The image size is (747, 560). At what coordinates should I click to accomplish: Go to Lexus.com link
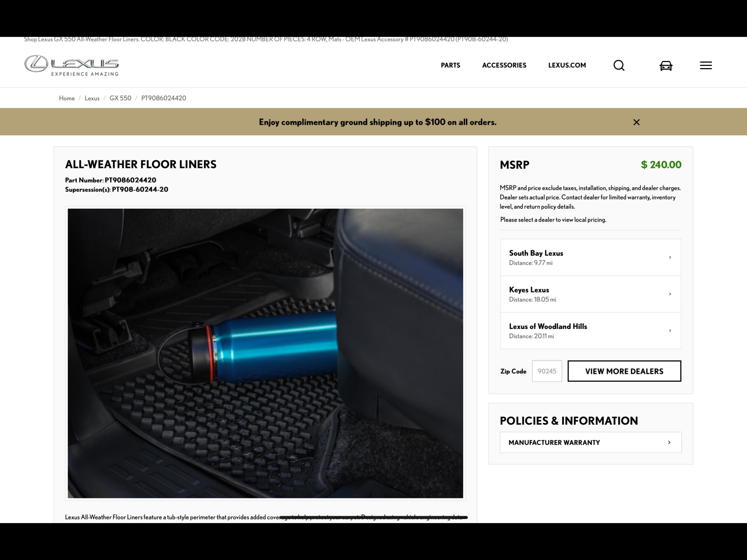click(567, 65)
